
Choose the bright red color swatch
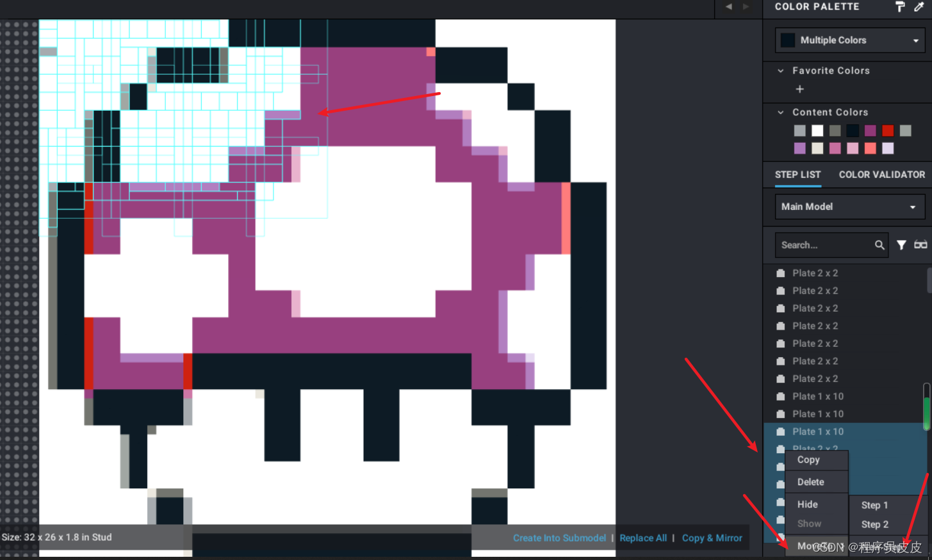coord(888,131)
